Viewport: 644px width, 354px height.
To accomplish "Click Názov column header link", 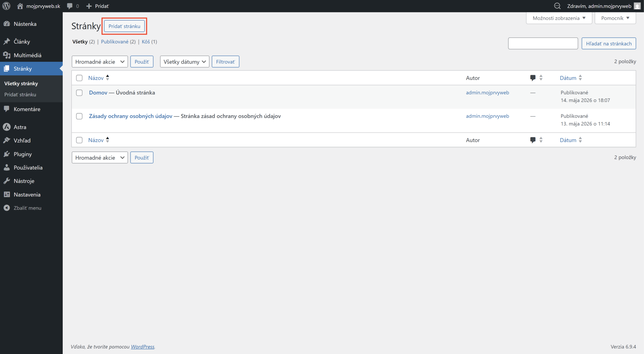I will tap(96, 78).
